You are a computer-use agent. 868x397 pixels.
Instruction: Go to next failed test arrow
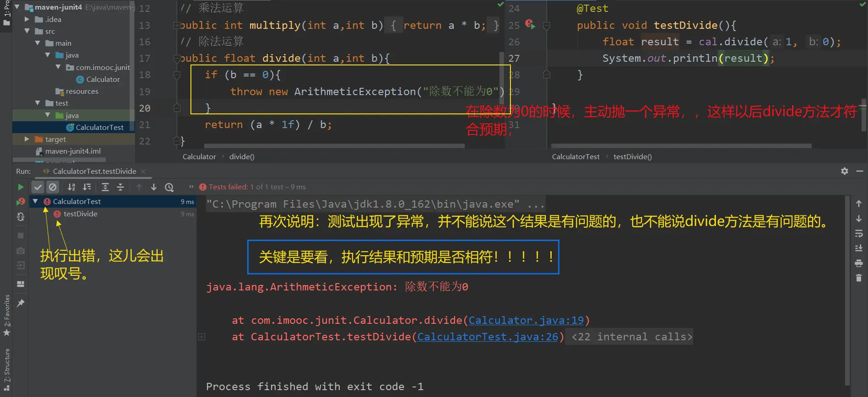[x=154, y=187]
